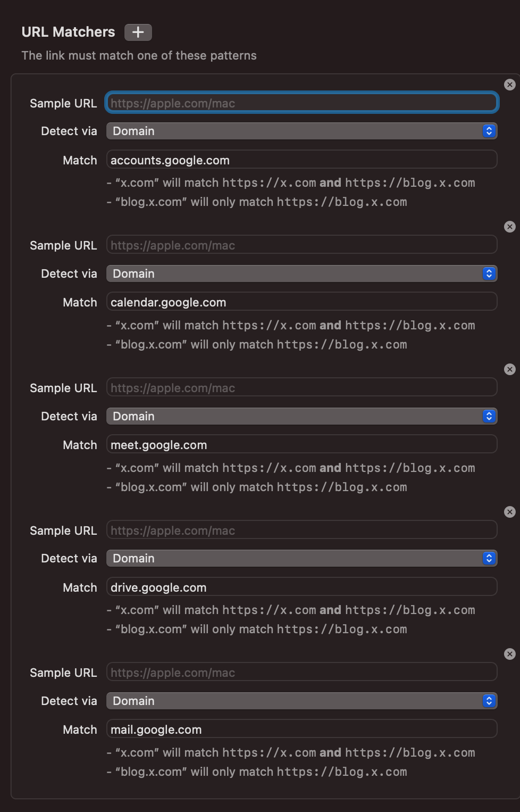Edit the accounts.google.com Match field
The image size is (520, 812).
(x=301, y=160)
